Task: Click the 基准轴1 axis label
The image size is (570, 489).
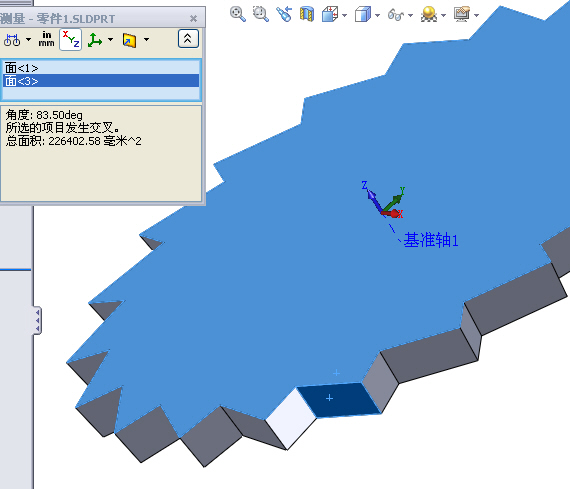Action: [431, 240]
